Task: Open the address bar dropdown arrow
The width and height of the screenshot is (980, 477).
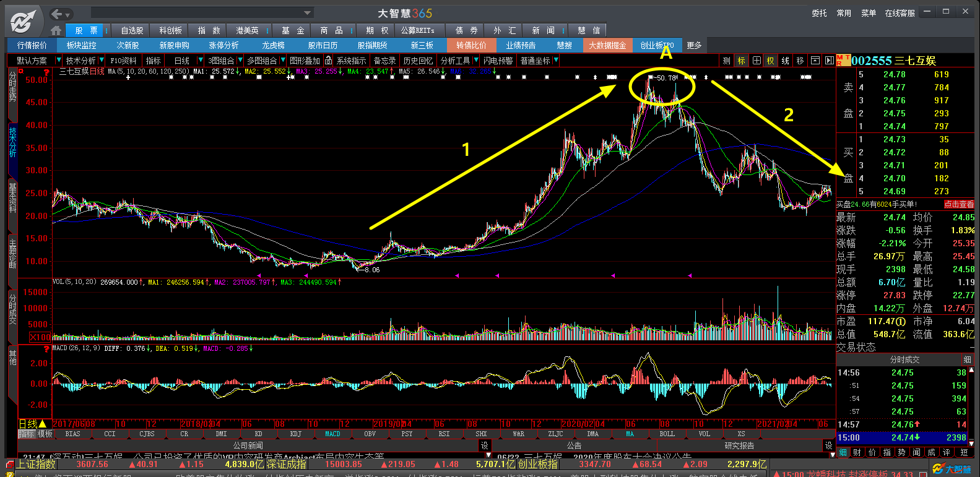Action: click(308, 13)
